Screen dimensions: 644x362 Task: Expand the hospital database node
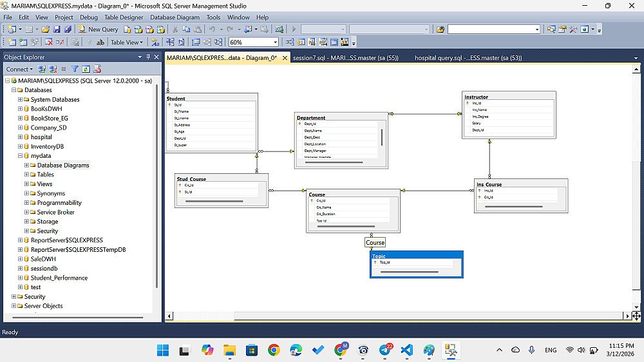click(x=21, y=137)
